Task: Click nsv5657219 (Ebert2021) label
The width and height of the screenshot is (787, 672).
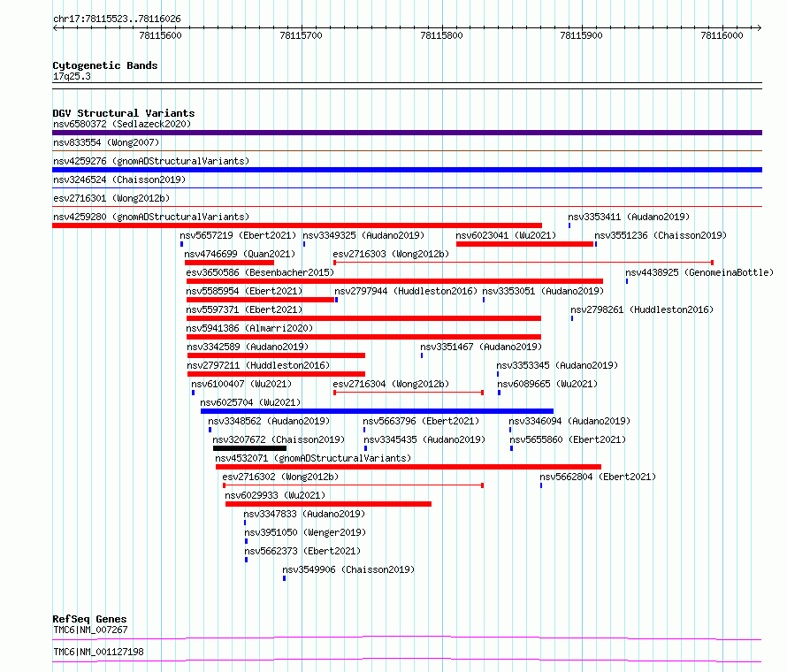Action: [x=238, y=235]
